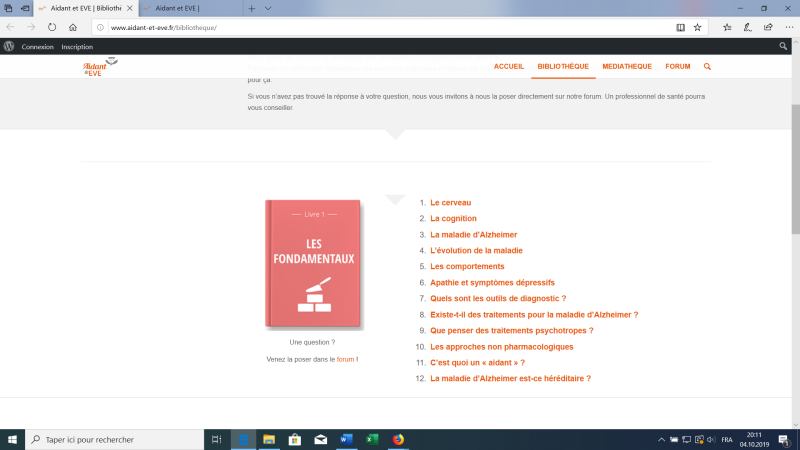
Task: Refresh the page in the browser
Action: click(x=52, y=27)
